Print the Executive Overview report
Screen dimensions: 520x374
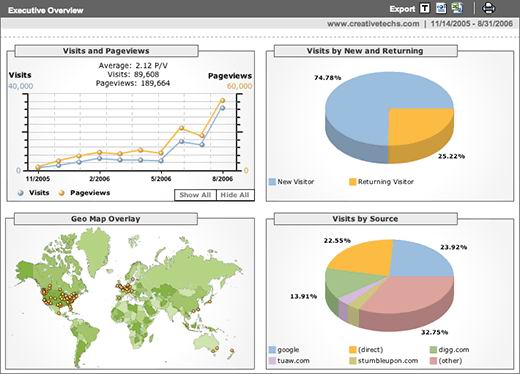[488, 8]
